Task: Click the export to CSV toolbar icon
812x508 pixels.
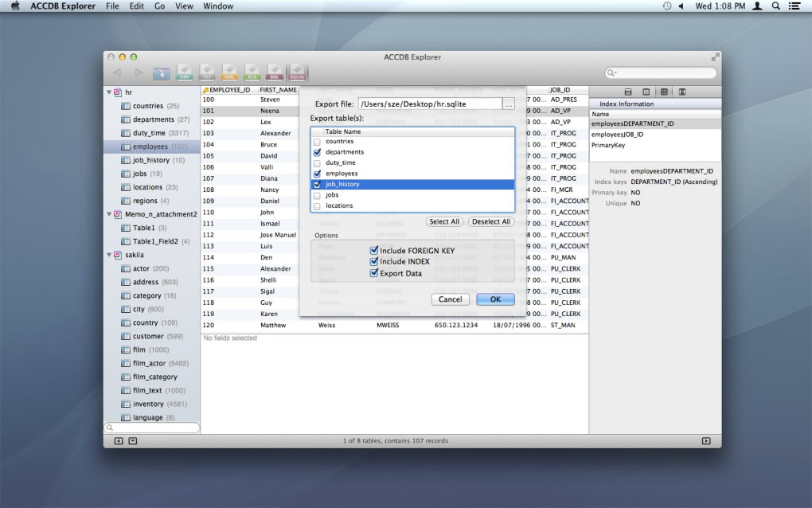Action: (185, 72)
